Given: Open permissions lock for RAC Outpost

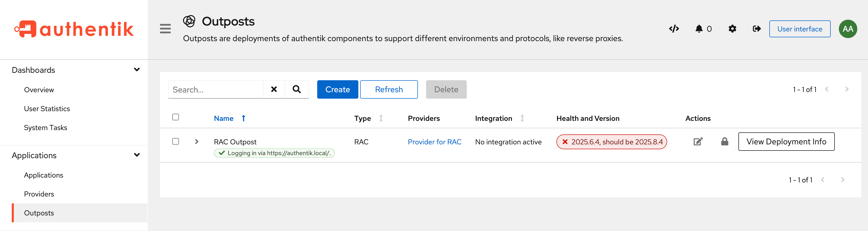Looking at the screenshot, I should coord(724,141).
